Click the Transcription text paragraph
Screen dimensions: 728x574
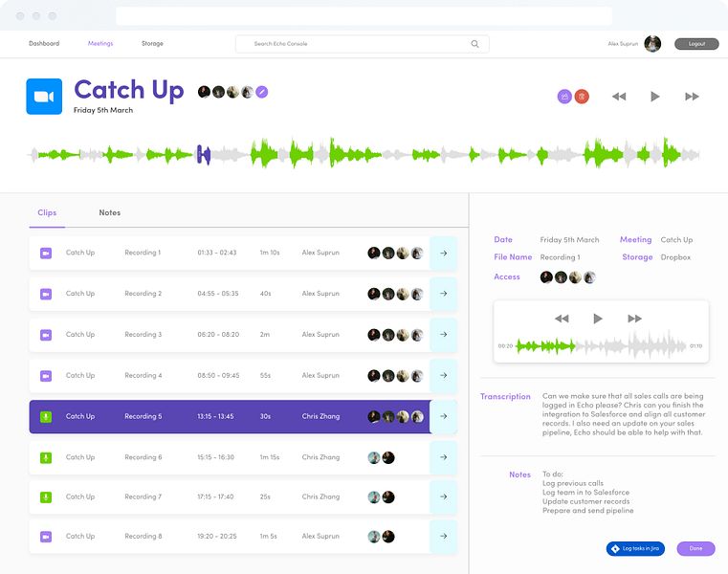tap(624, 414)
